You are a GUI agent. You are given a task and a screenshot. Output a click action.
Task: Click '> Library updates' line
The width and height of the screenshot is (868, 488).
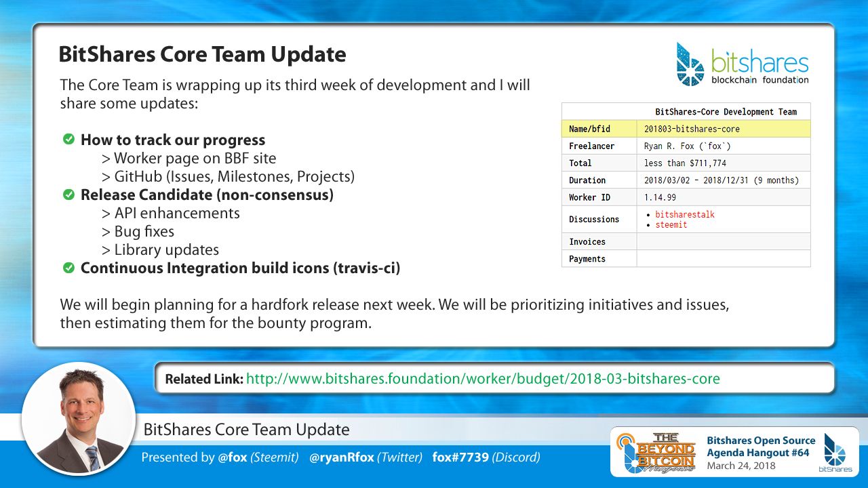(x=161, y=250)
